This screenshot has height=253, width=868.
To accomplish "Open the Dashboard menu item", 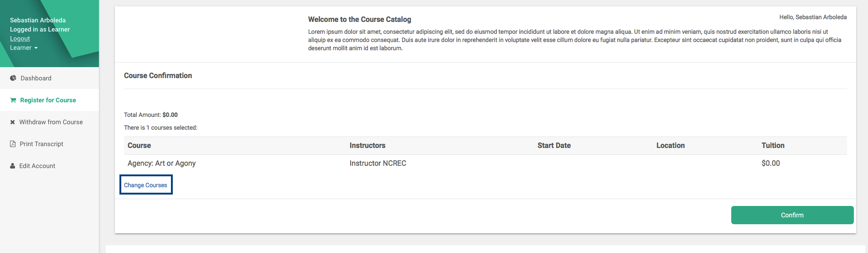I will pyautogui.click(x=36, y=78).
